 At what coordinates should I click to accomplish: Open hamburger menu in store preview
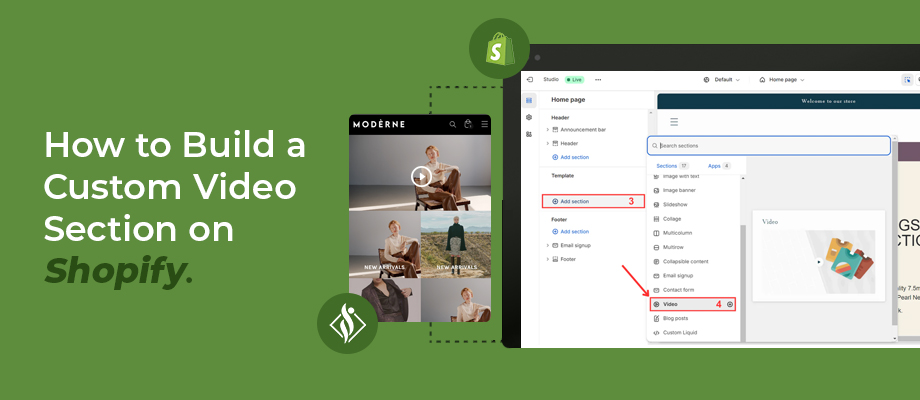(x=674, y=122)
